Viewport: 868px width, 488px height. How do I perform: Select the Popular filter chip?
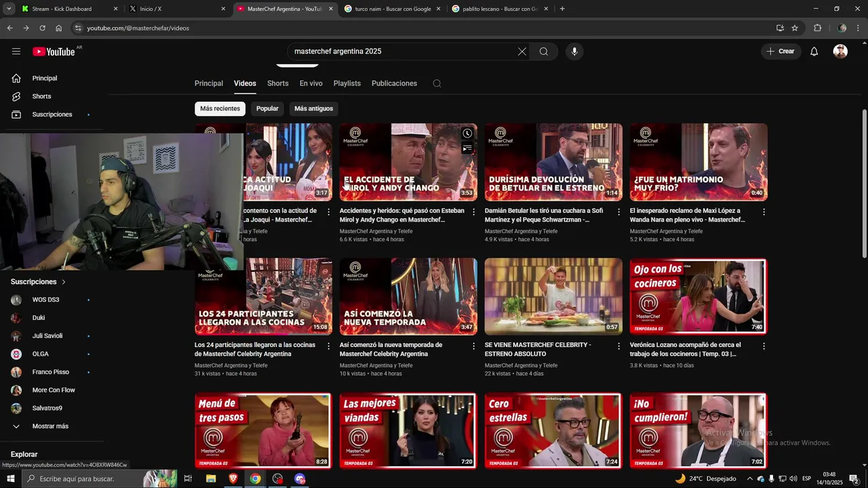click(x=267, y=108)
